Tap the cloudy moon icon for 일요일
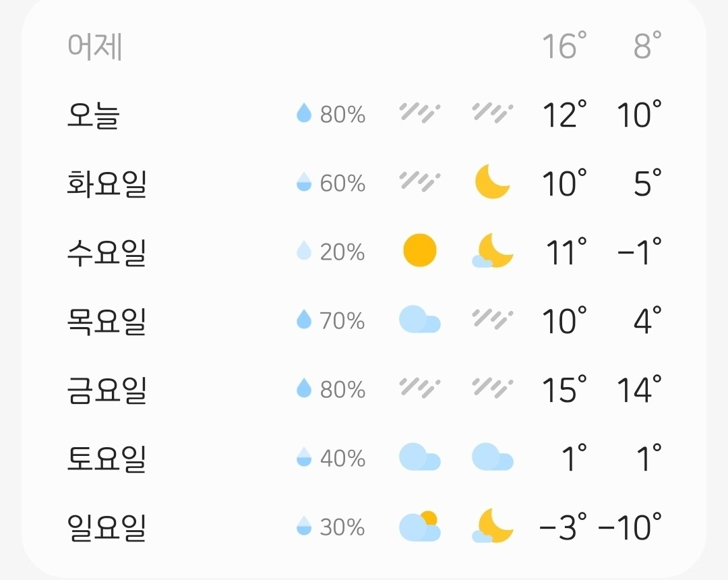This screenshot has height=580, width=728. 492,526
